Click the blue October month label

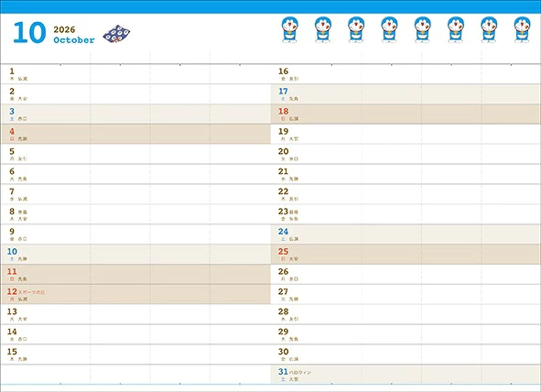pos(74,40)
